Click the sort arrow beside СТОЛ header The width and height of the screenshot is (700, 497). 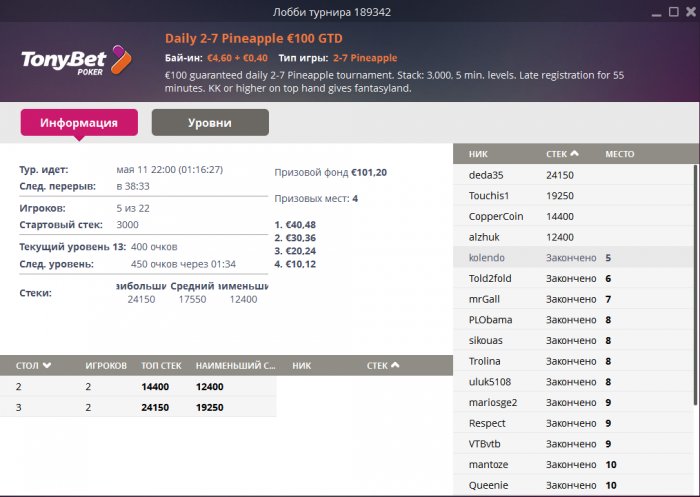(x=47, y=366)
